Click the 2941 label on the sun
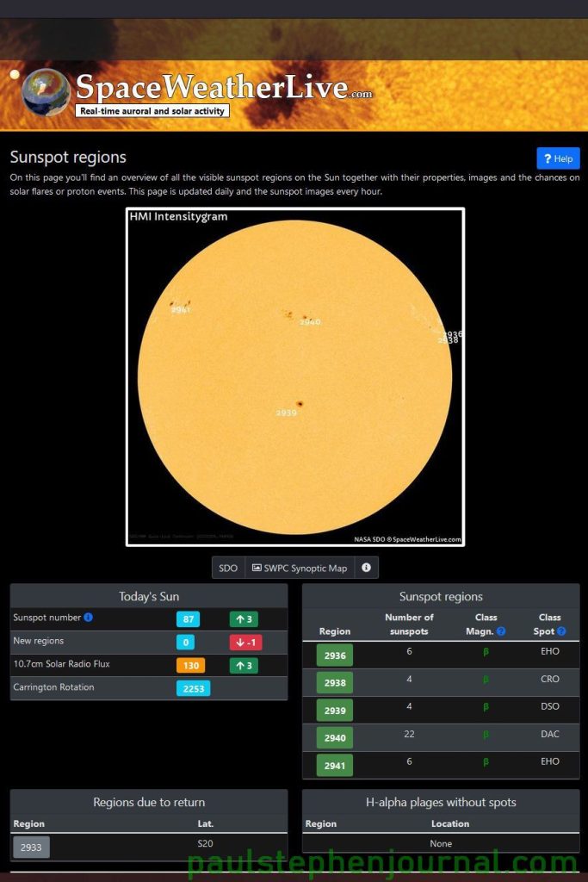 pyautogui.click(x=181, y=309)
